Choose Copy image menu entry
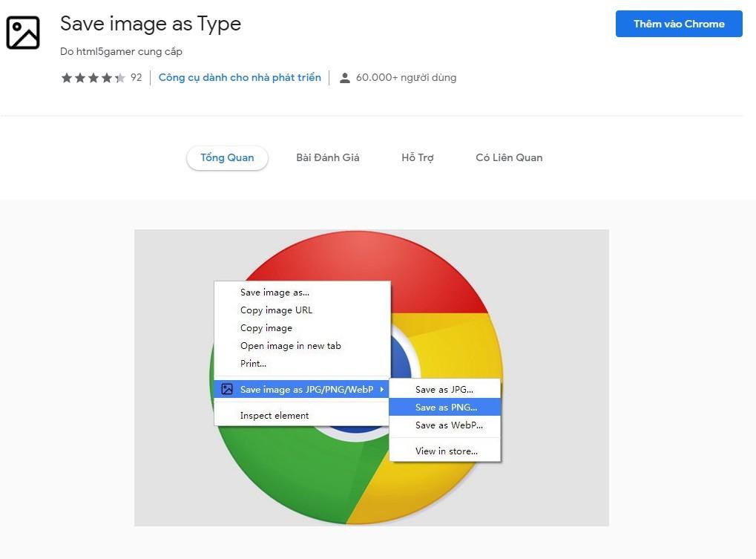The height and width of the screenshot is (559, 756). (x=302, y=327)
